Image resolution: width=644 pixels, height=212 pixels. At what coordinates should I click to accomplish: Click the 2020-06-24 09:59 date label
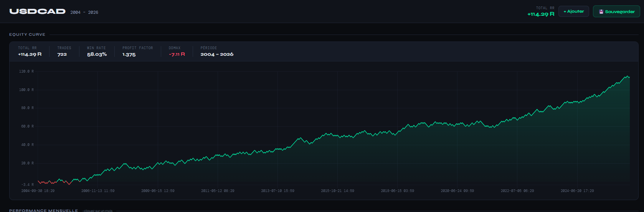[457, 191]
